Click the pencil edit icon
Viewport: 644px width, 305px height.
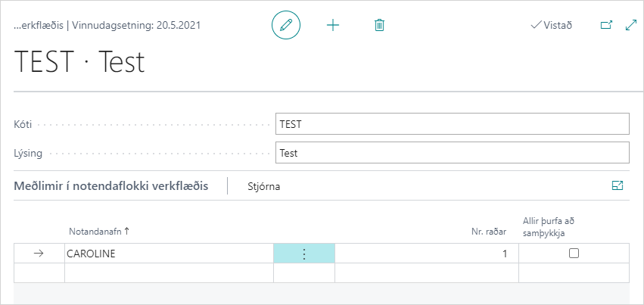tap(286, 25)
